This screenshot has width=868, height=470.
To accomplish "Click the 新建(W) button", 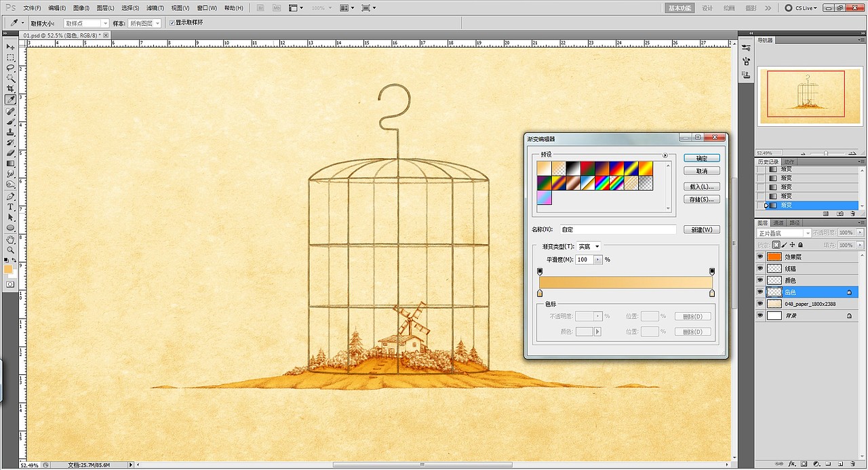I will click(702, 229).
